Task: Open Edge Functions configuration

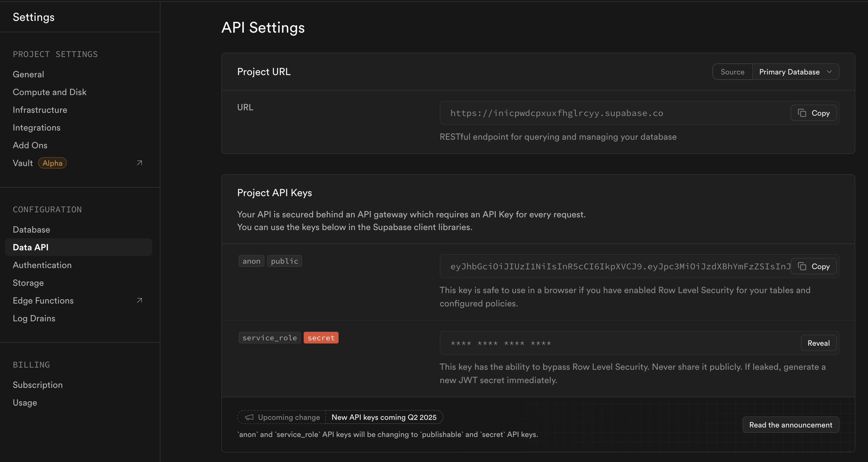Action: click(43, 301)
